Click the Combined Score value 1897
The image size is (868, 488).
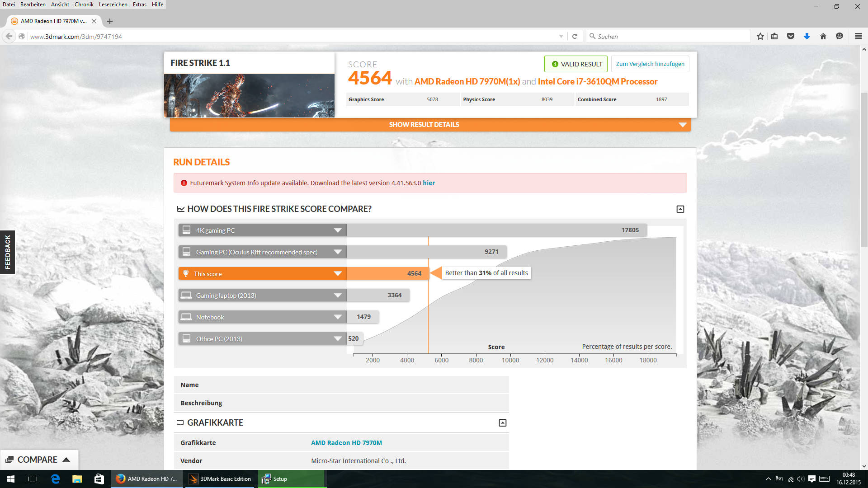point(661,99)
